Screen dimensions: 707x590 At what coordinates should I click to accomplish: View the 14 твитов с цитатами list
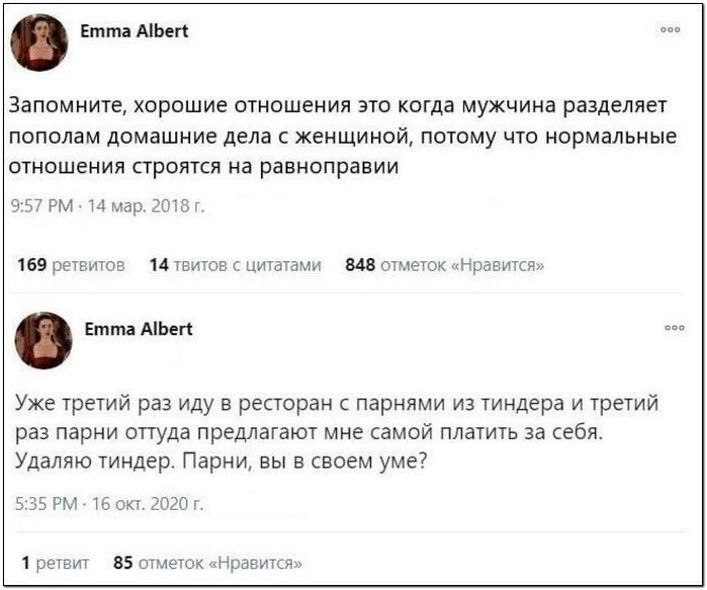coord(235,265)
